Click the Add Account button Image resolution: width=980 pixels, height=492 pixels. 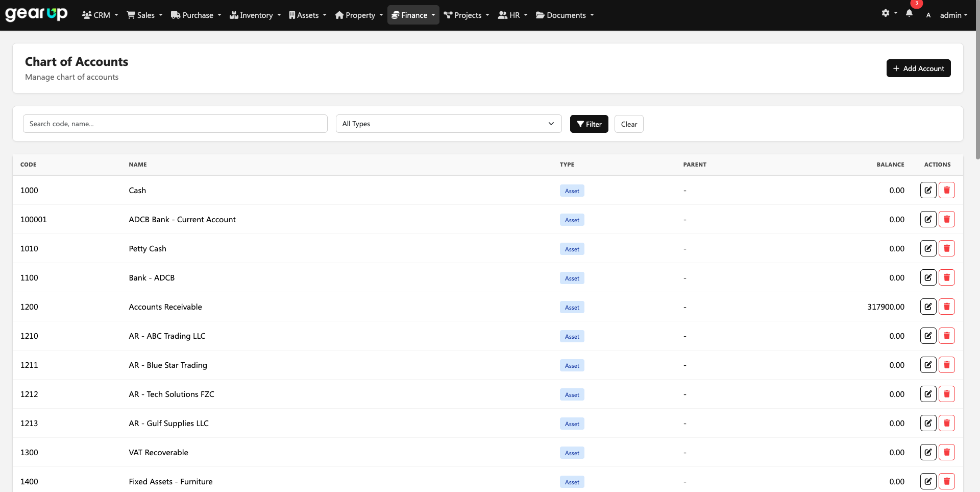tap(918, 68)
